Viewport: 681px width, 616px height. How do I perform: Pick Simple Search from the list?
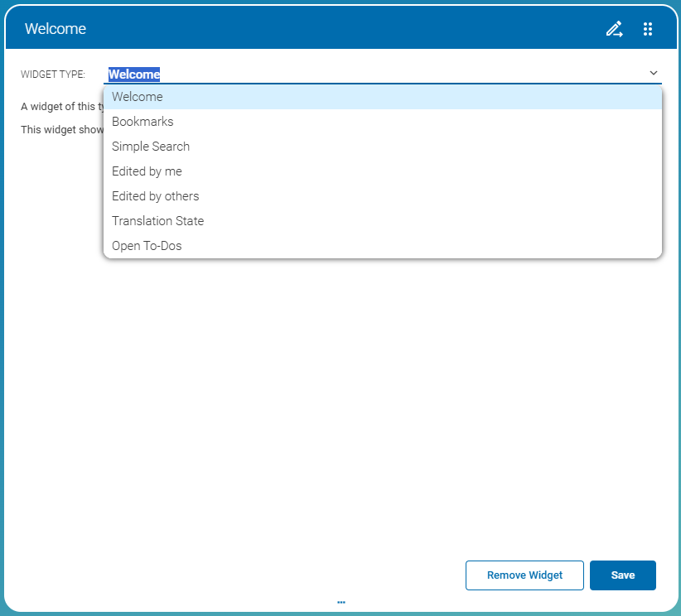(151, 147)
